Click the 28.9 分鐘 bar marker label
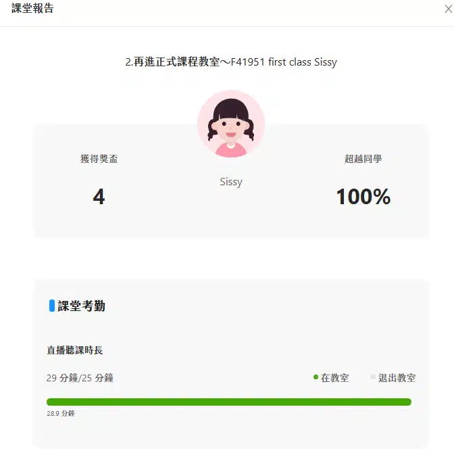 pos(60,414)
